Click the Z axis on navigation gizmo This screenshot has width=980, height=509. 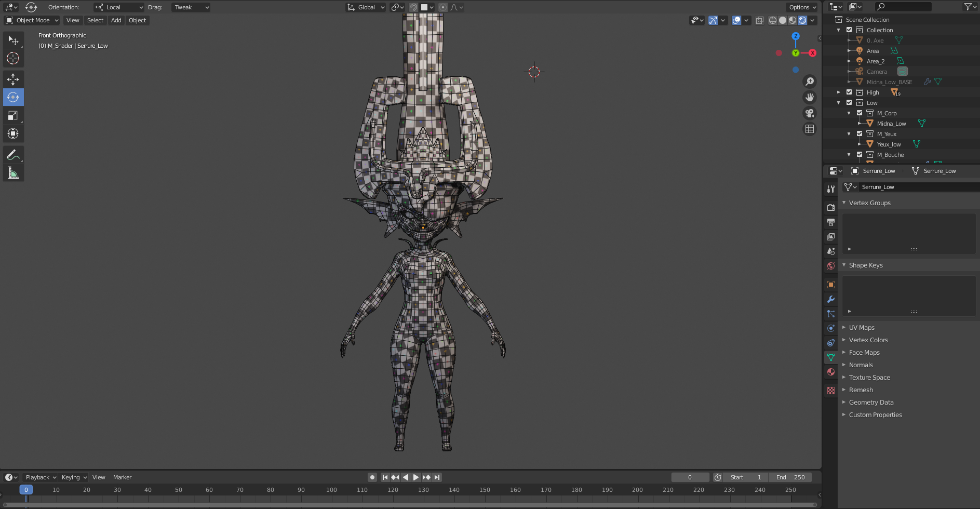pos(796,36)
